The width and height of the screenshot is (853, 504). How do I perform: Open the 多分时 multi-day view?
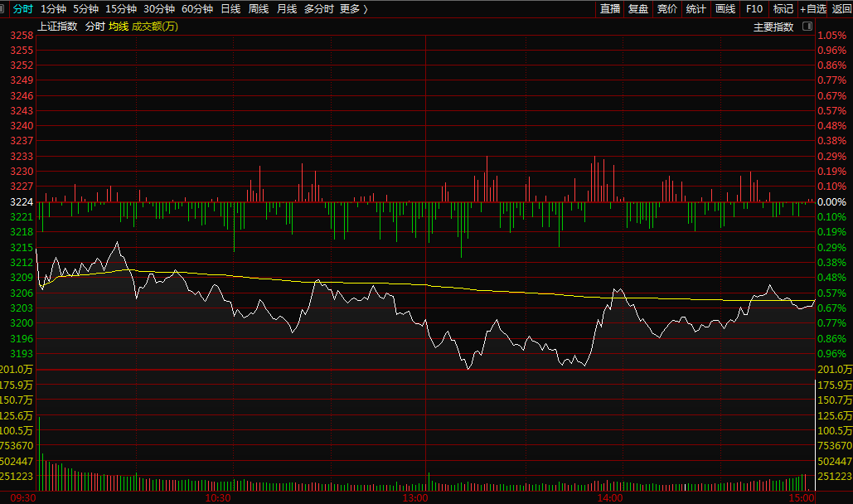point(318,9)
